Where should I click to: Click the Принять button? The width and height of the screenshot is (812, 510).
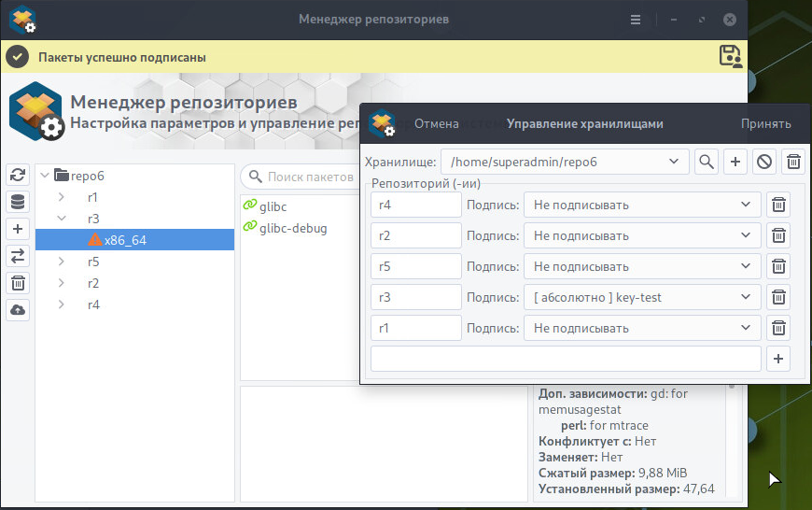pos(765,123)
